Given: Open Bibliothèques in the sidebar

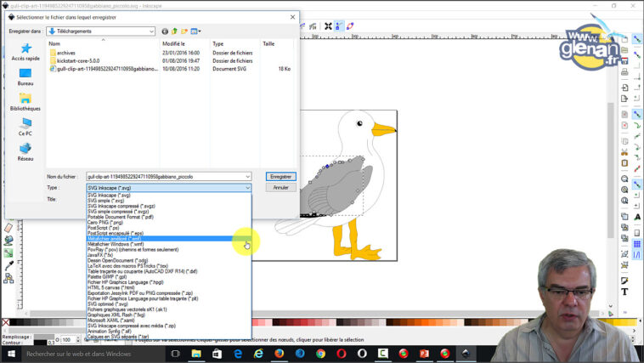Looking at the screenshot, I should [25, 102].
